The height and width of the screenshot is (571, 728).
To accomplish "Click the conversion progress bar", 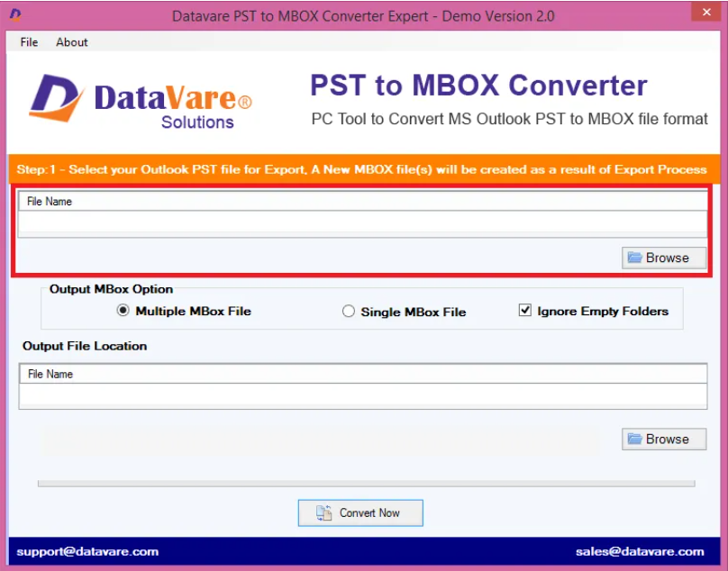I will tap(367, 484).
